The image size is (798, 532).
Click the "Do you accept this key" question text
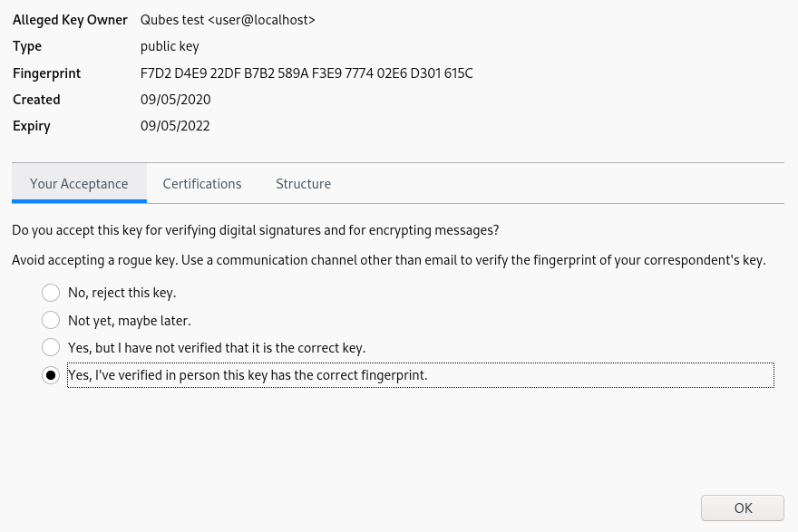(255, 230)
